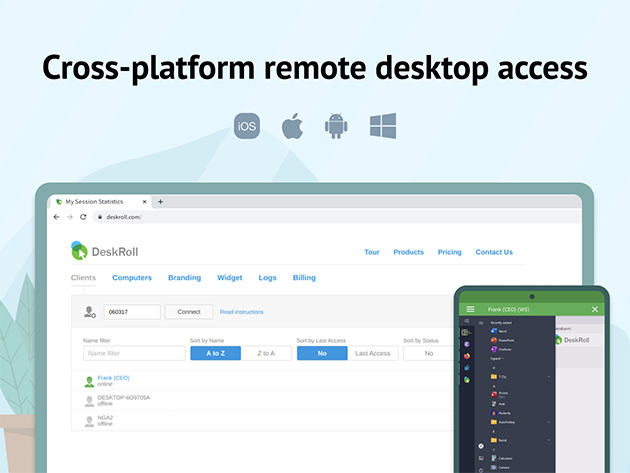The width and height of the screenshot is (630, 473).
Task: Click the Word icon in the Start menu
Action: 494,331
